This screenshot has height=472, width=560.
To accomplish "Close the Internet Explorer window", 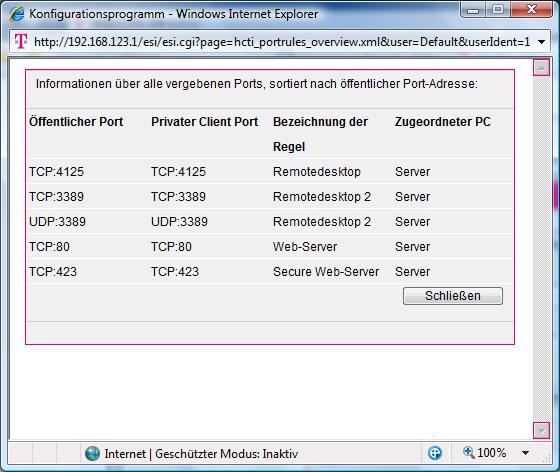I will click(x=531, y=9).
